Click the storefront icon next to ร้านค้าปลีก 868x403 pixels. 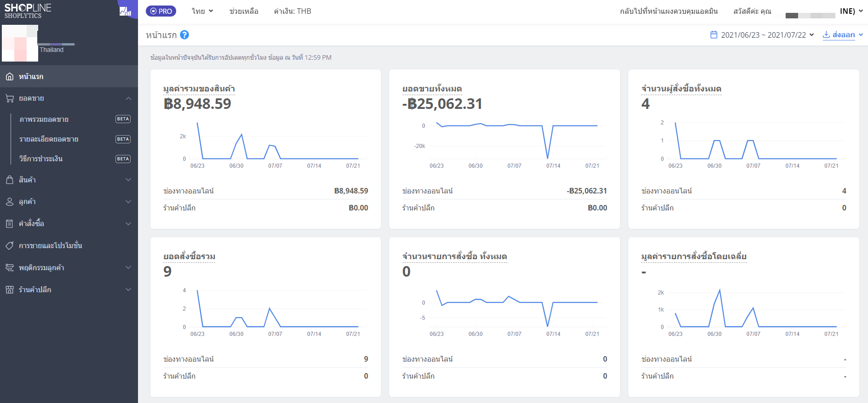(x=10, y=289)
